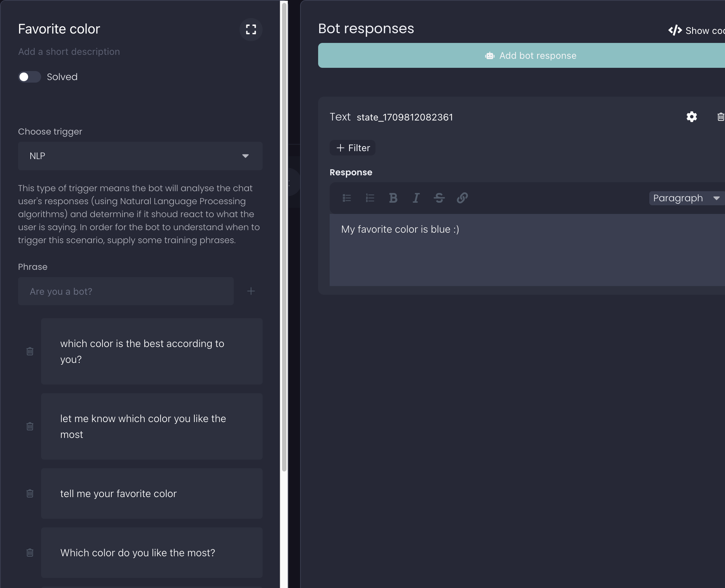The width and height of the screenshot is (725, 588).
Task: Insert a numbered list
Action: [x=370, y=198]
